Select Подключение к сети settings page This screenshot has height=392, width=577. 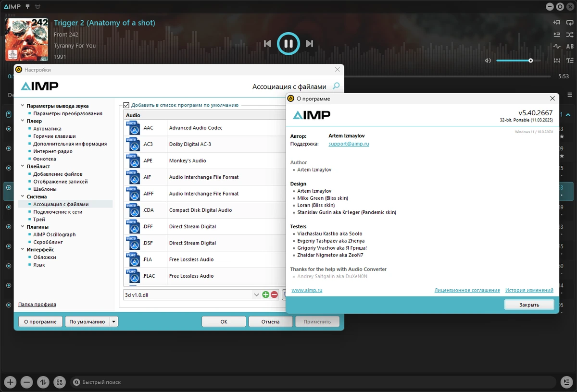pos(58,211)
